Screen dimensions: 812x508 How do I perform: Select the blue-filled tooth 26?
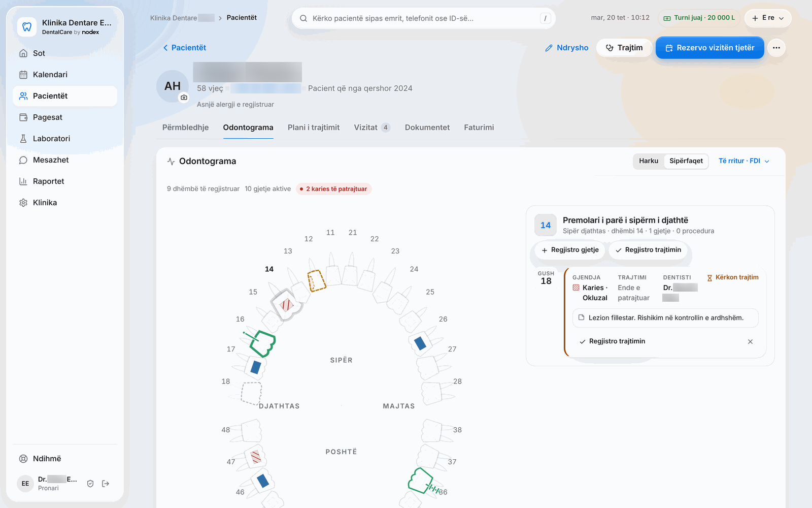click(x=421, y=343)
